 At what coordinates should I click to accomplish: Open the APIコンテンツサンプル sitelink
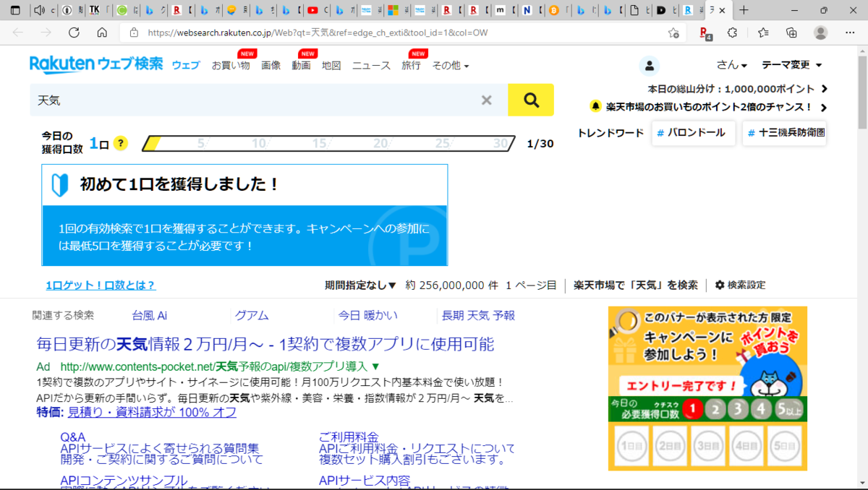pyautogui.click(x=124, y=481)
